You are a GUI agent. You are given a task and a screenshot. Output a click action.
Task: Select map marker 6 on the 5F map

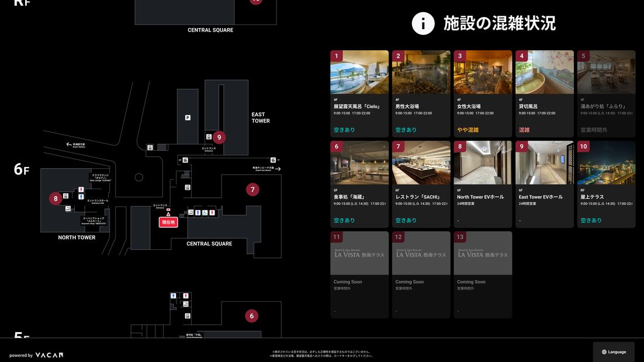(x=252, y=316)
